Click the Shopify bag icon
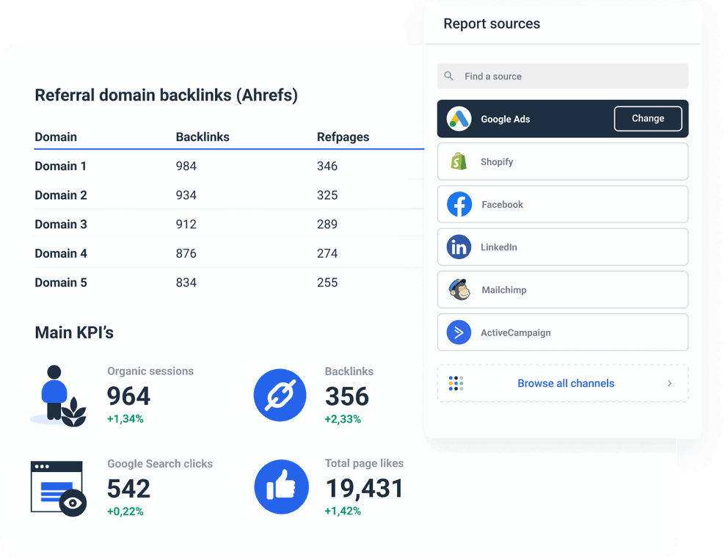 tap(459, 161)
